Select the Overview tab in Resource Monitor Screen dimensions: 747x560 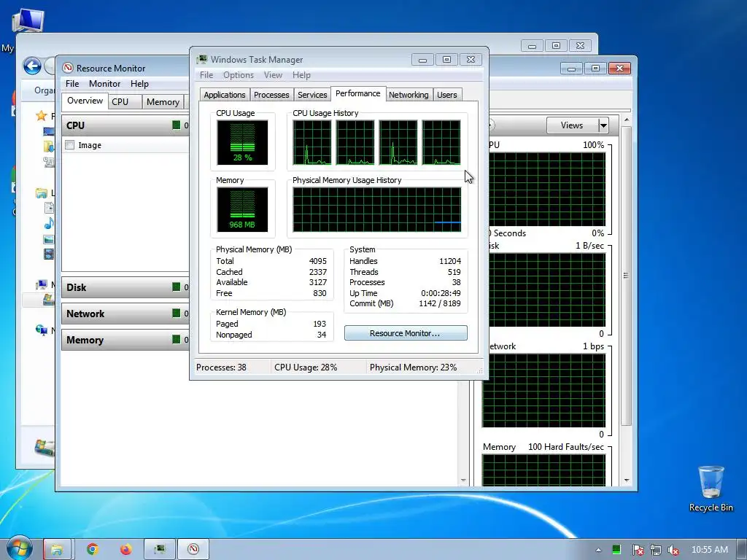[x=85, y=101]
